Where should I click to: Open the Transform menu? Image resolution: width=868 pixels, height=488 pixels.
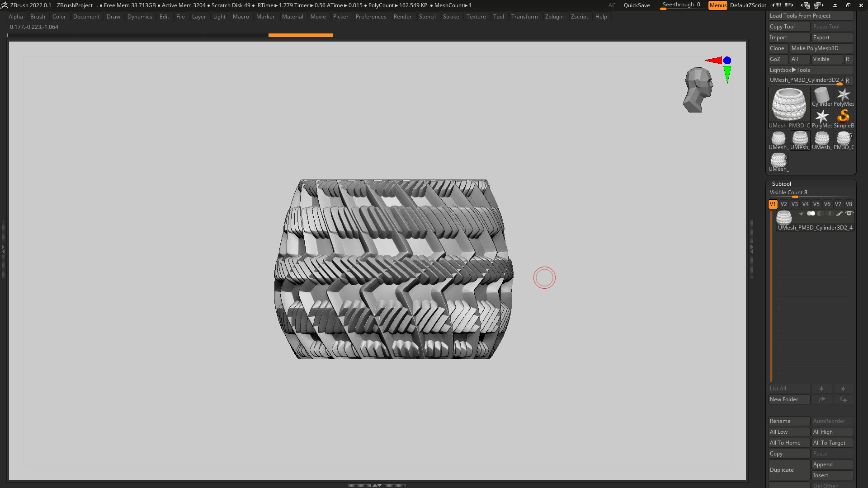tap(524, 17)
